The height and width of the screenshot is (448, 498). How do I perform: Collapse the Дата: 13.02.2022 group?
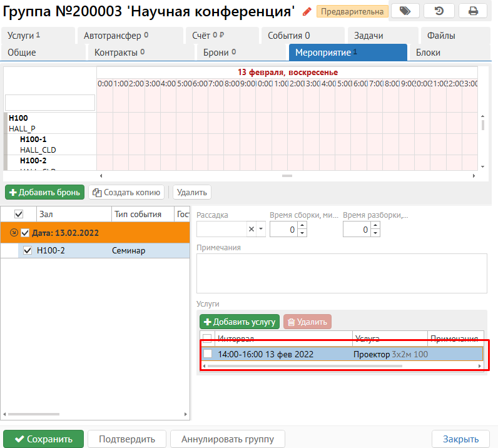pos(13,233)
